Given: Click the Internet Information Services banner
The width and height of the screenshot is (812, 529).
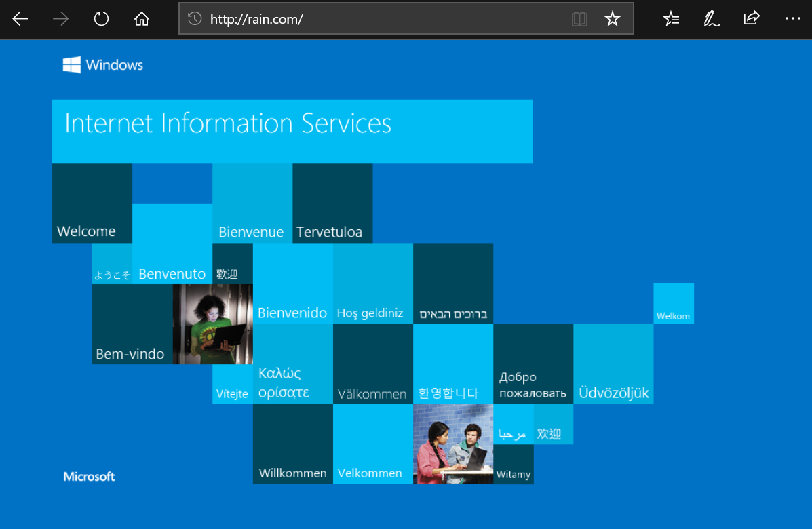Looking at the screenshot, I should [292, 132].
